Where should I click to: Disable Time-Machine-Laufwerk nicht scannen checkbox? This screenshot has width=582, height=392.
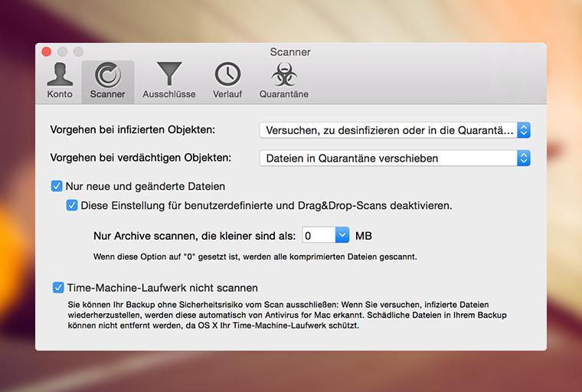[x=58, y=288]
